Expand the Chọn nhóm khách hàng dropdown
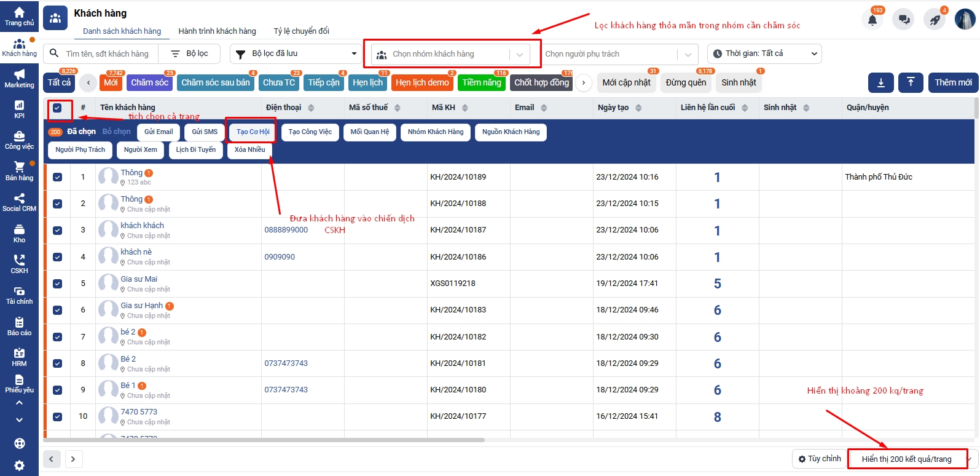 coord(451,54)
